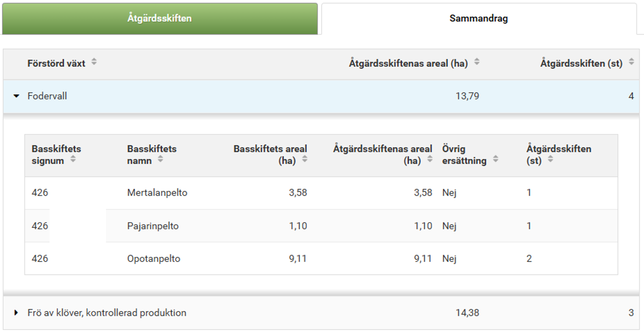644x332 pixels.
Task: Click the Fodervall row label
Action: (x=47, y=96)
